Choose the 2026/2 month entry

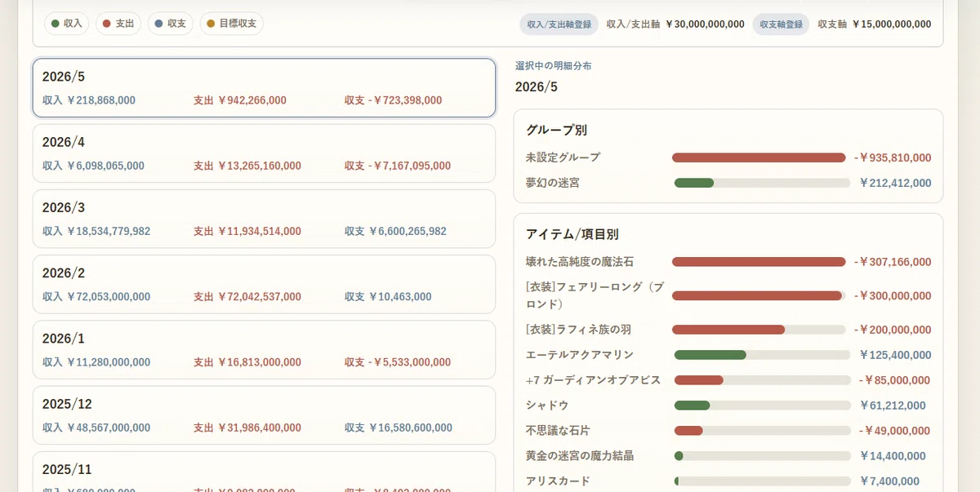point(264,284)
